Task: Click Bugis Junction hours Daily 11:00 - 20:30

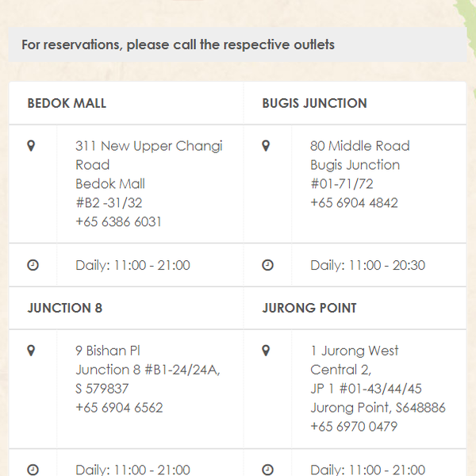Action: [367, 266]
